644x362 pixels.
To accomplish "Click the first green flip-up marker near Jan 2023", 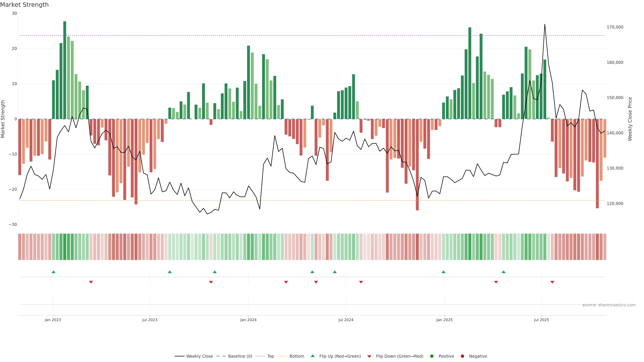I will tap(53, 272).
